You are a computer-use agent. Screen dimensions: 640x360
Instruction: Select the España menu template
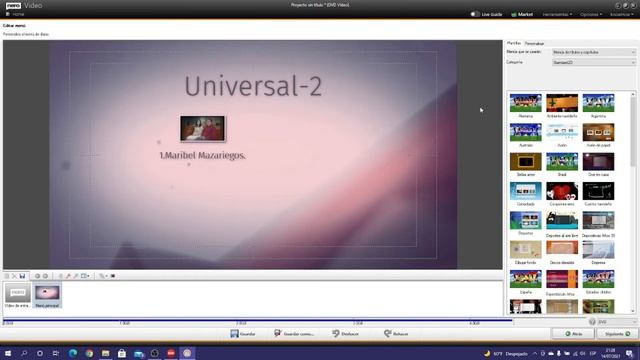coord(526,282)
